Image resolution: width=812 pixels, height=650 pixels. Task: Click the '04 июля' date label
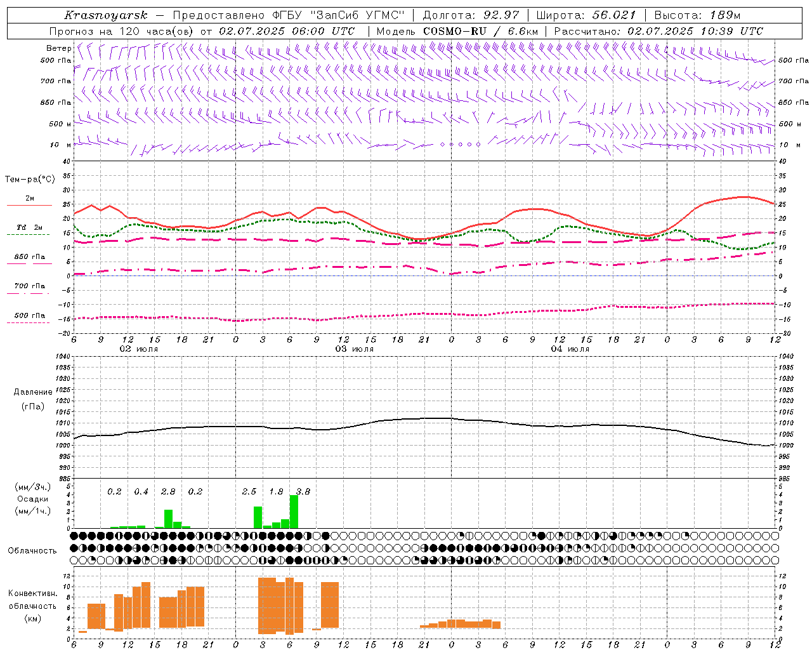pyautogui.click(x=570, y=349)
